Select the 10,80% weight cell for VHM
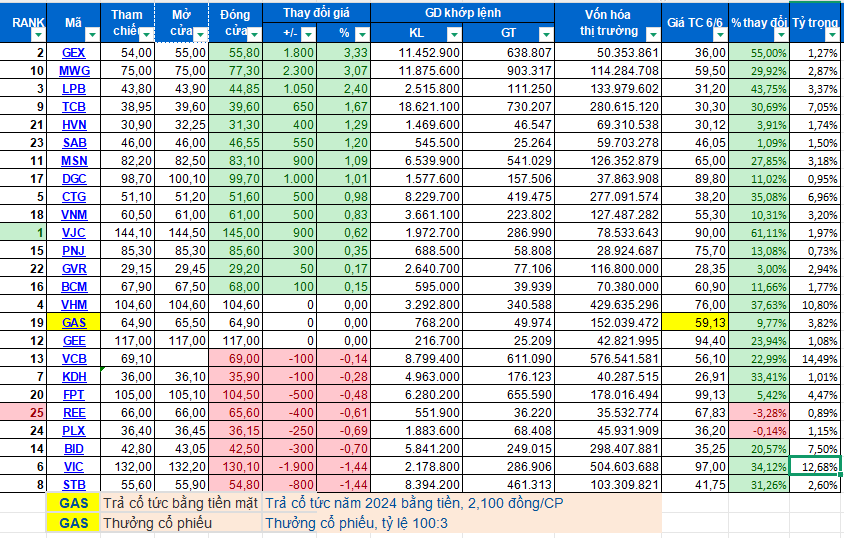Screen dimensions: 844x538 pyautogui.click(x=815, y=305)
